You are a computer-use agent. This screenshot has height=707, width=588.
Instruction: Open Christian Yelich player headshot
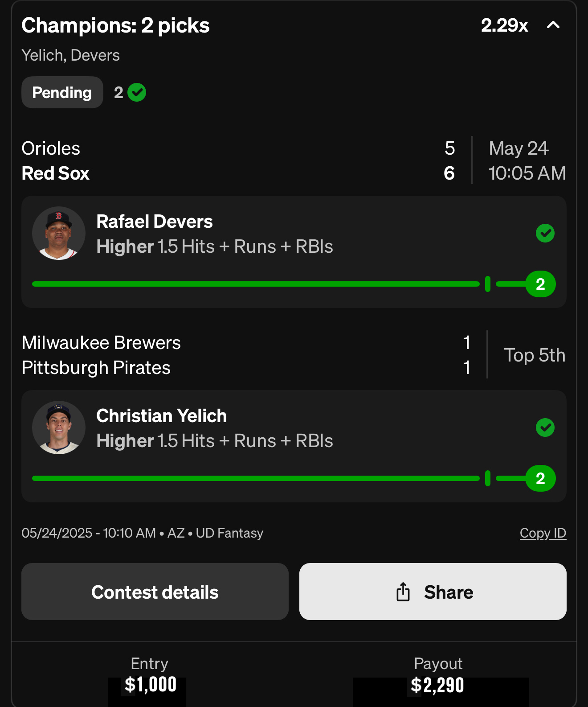point(59,427)
